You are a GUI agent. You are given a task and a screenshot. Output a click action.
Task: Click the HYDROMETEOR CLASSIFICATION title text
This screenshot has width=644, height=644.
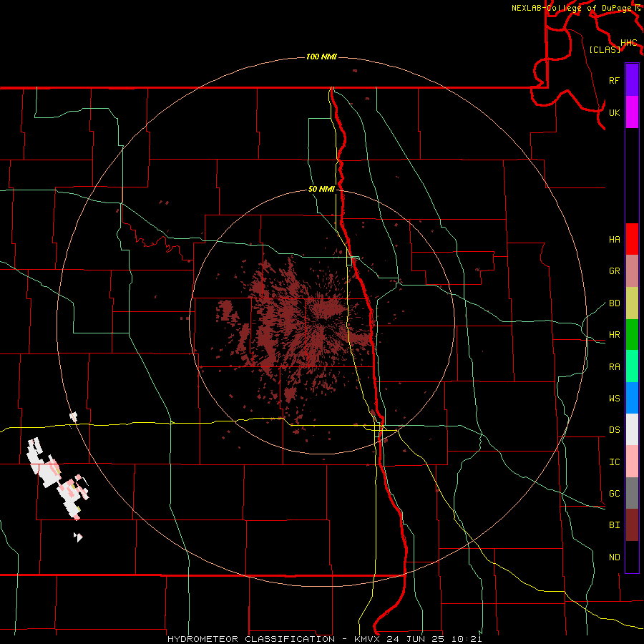(251, 639)
